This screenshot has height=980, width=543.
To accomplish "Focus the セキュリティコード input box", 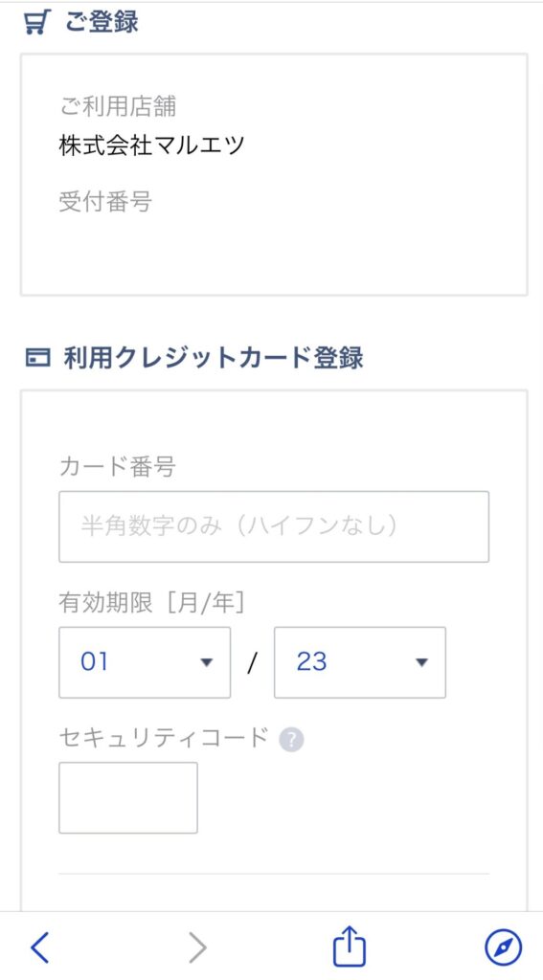I will (x=128, y=797).
